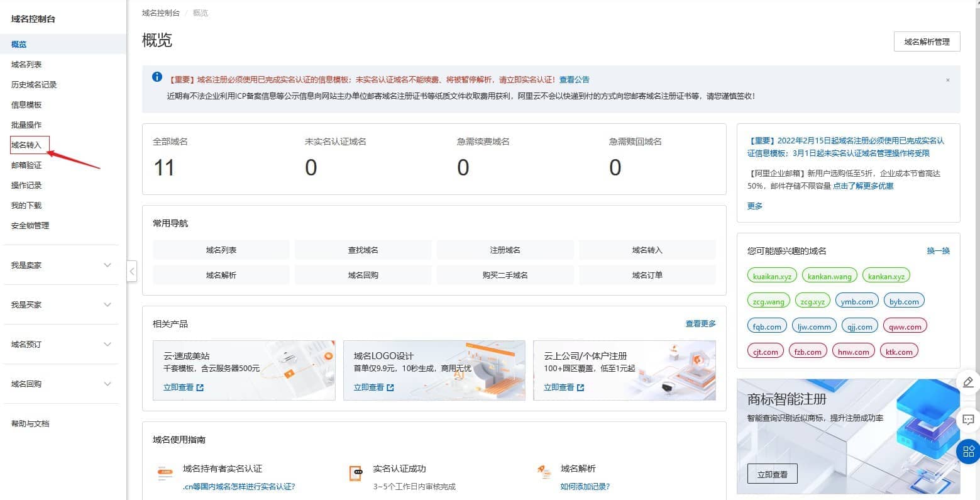Click the blue info icon in notice banner
The image size is (980, 500).
[x=157, y=77]
